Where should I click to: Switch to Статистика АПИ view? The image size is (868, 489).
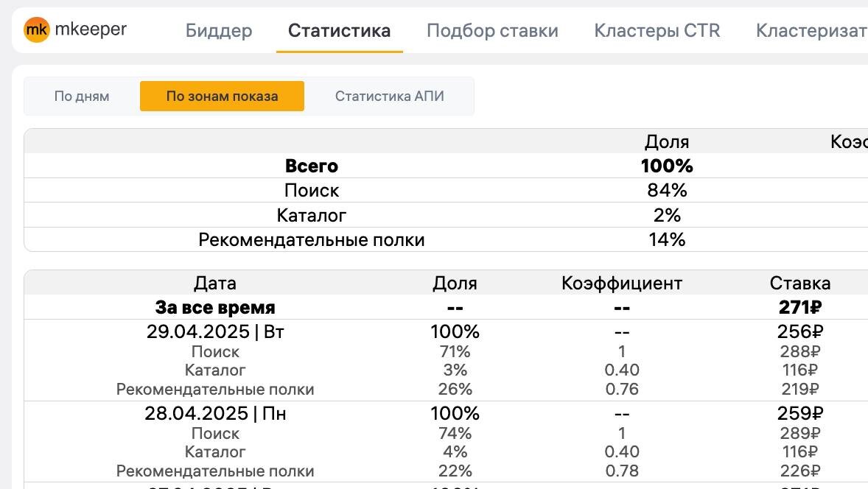(x=389, y=96)
